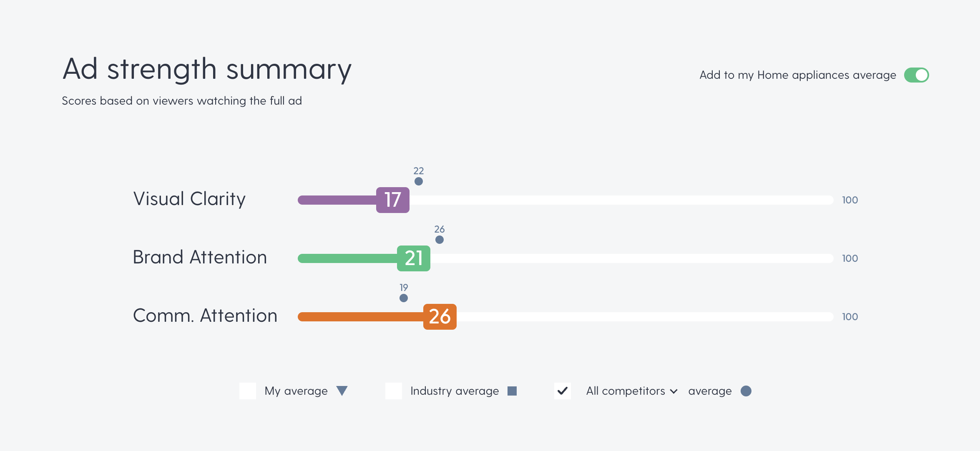The height and width of the screenshot is (451, 980).
Task: Click the 100 label at end of Brand Attention bar
Action: click(x=849, y=258)
